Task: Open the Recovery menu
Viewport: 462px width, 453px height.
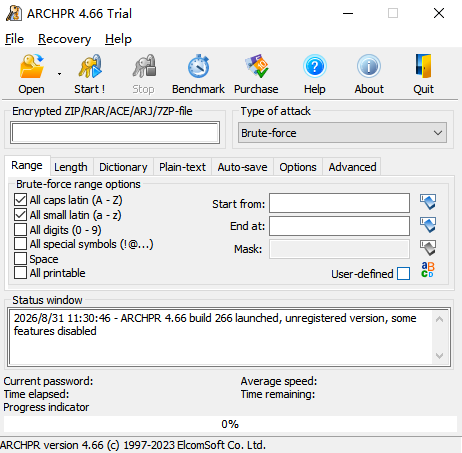Action: pyautogui.click(x=64, y=39)
